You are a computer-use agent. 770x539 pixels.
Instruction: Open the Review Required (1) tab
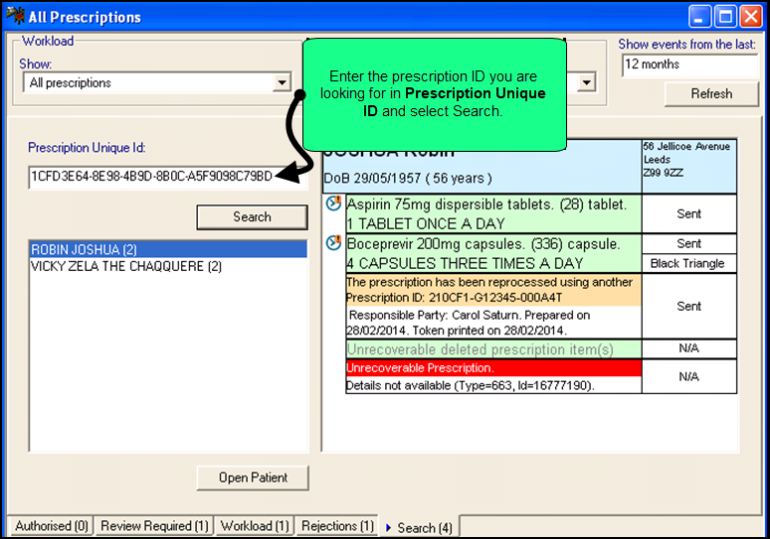coord(154,526)
